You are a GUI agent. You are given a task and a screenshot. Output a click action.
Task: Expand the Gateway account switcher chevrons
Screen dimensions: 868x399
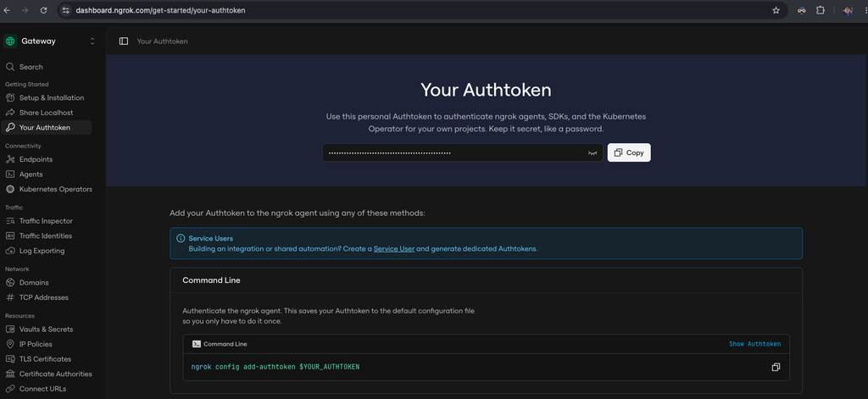point(92,41)
